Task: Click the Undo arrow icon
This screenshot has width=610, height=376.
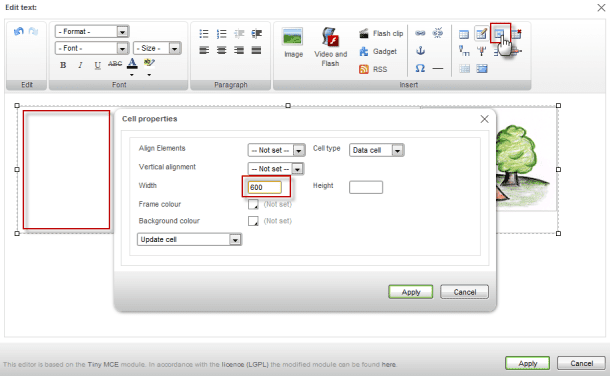Action: click(18, 31)
